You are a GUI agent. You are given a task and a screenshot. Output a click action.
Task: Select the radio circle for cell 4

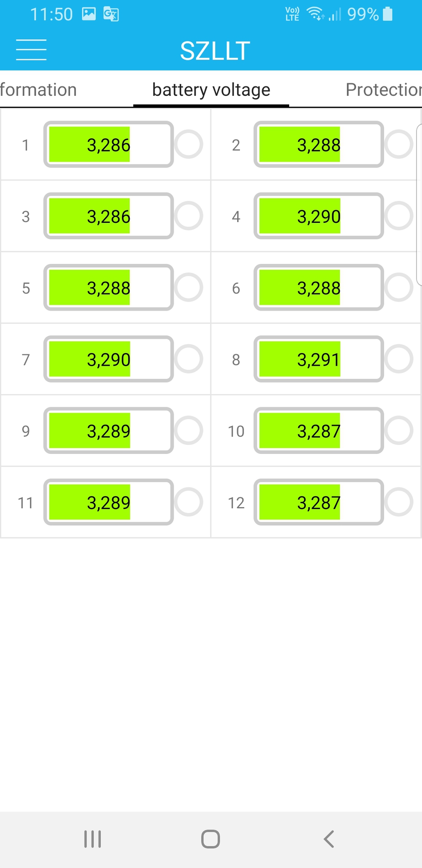pos(399,216)
